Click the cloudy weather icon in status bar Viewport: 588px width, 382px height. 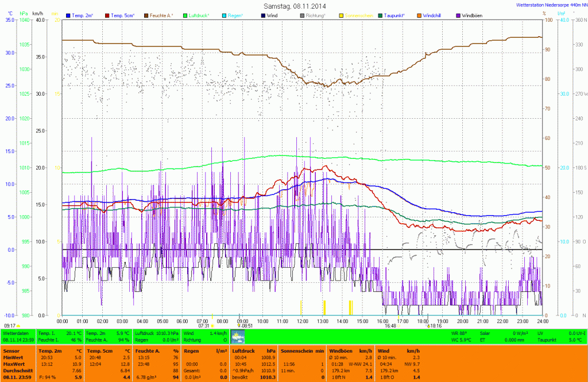tap(237, 336)
